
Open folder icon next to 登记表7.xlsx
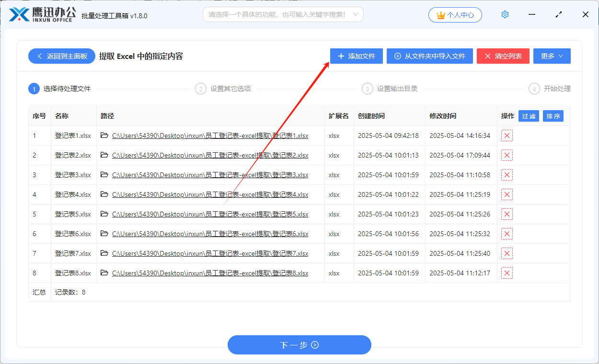point(104,253)
